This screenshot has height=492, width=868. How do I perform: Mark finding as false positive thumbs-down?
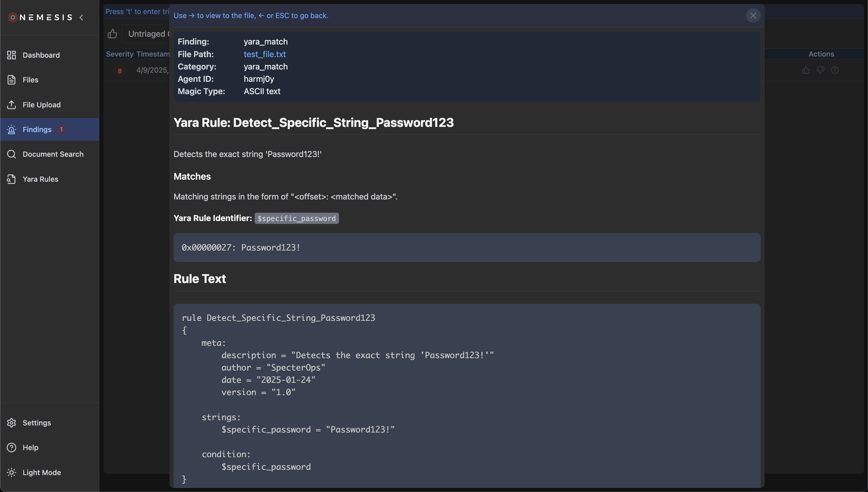click(x=820, y=70)
